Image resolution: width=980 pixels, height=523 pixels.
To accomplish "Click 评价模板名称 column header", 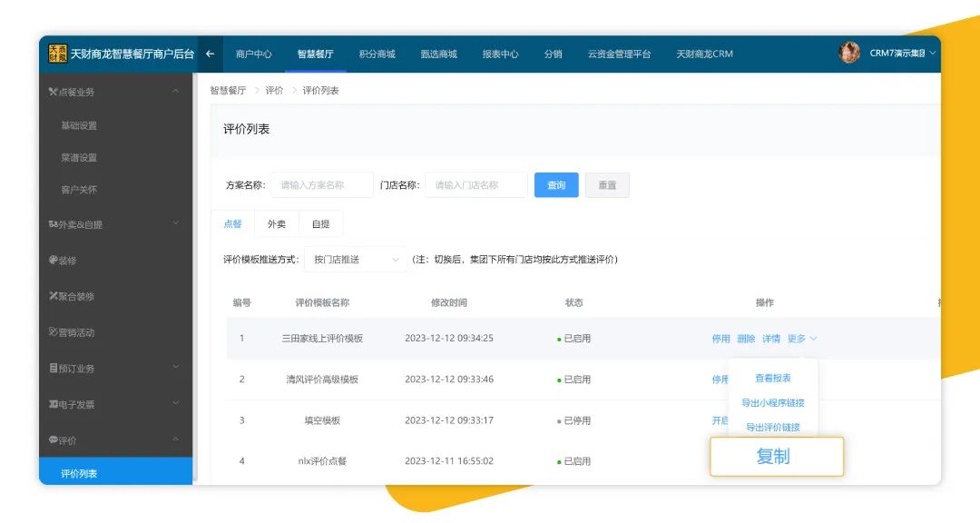I will click(322, 302).
